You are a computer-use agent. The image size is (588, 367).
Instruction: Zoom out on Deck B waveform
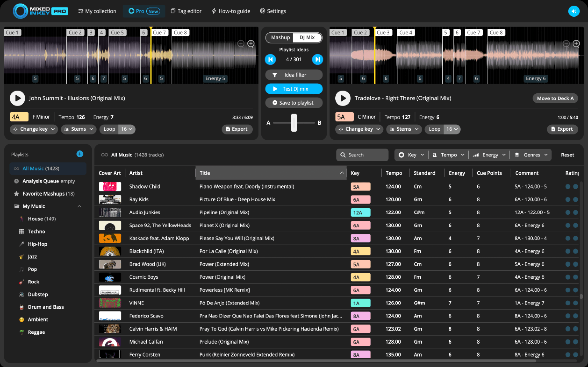566,44
